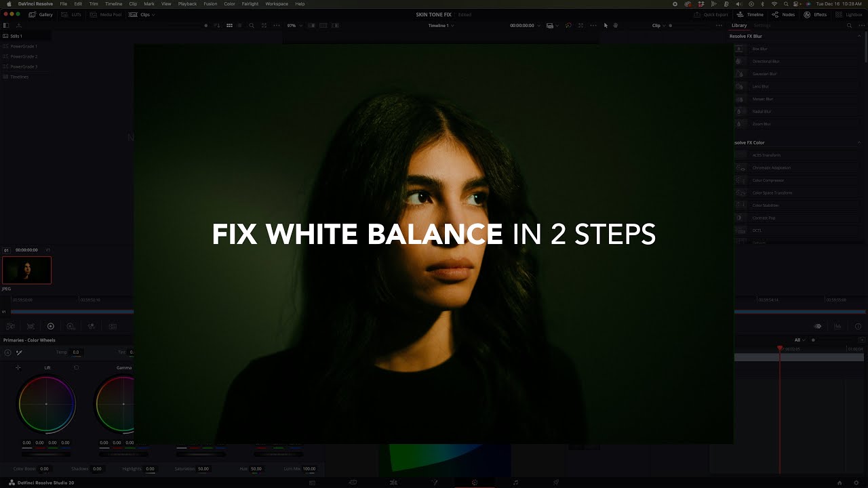The image size is (868, 488).
Task: Click the Saturation 50.00 field
Action: (x=203, y=468)
